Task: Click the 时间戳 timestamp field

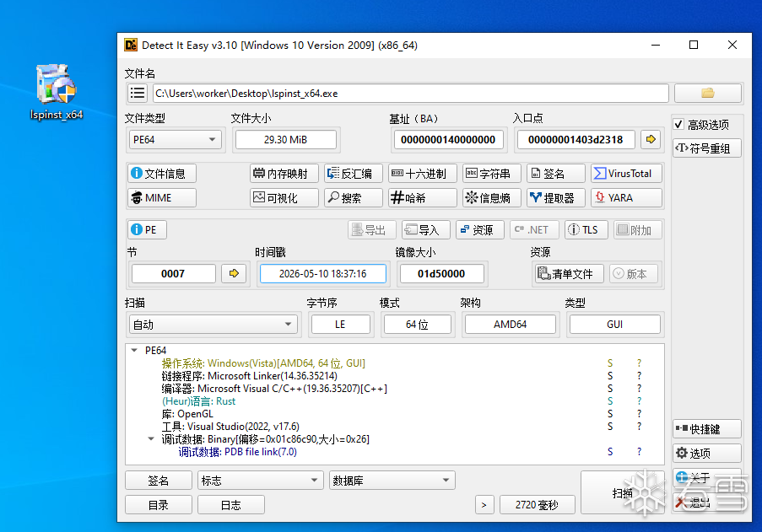Action: pos(322,274)
